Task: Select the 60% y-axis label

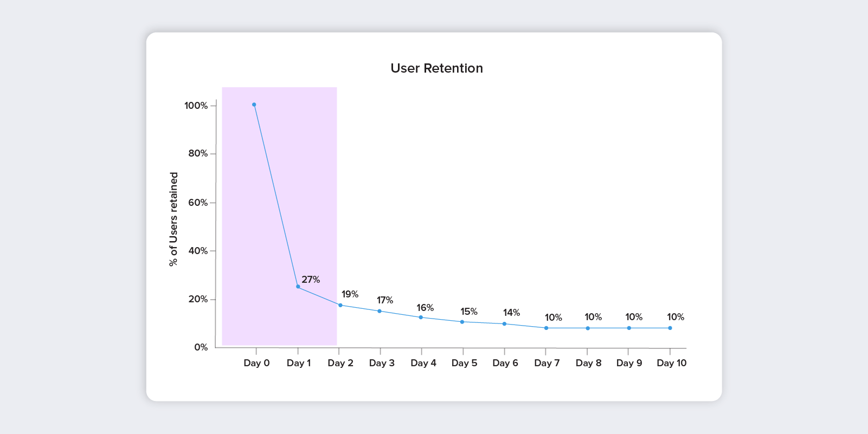Action: [x=198, y=203]
